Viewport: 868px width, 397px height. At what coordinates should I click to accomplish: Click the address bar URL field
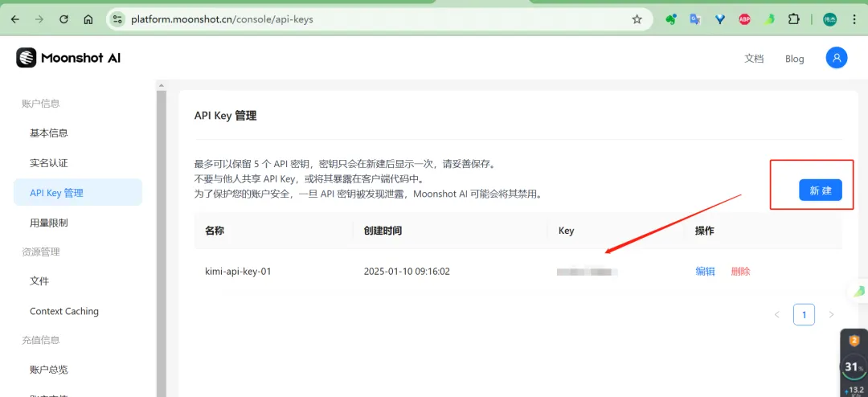pyautogui.click(x=362, y=19)
